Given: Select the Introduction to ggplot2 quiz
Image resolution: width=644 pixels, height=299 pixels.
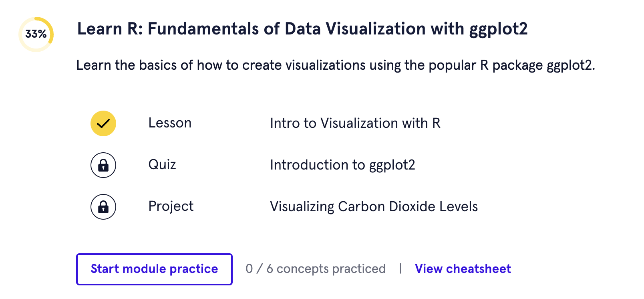Looking at the screenshot, I should [x=342, y=165].
